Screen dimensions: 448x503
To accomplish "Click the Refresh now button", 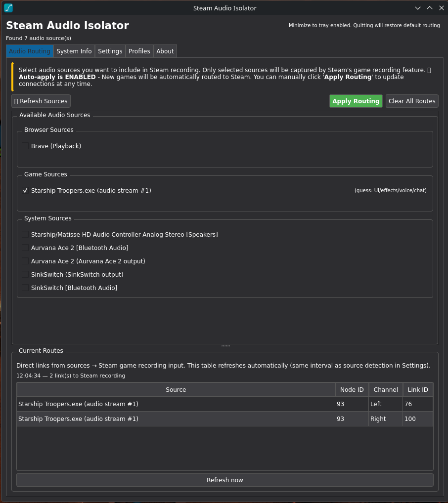I will 225,480.
